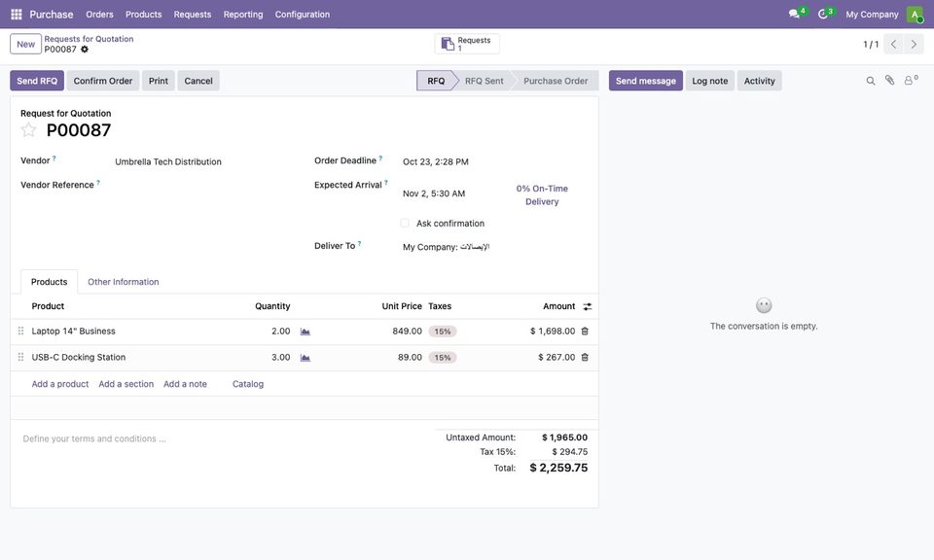Click the terms and conditions field
Image resolution: width=934 pixels, height=560 pixels.
coord(221,438)
